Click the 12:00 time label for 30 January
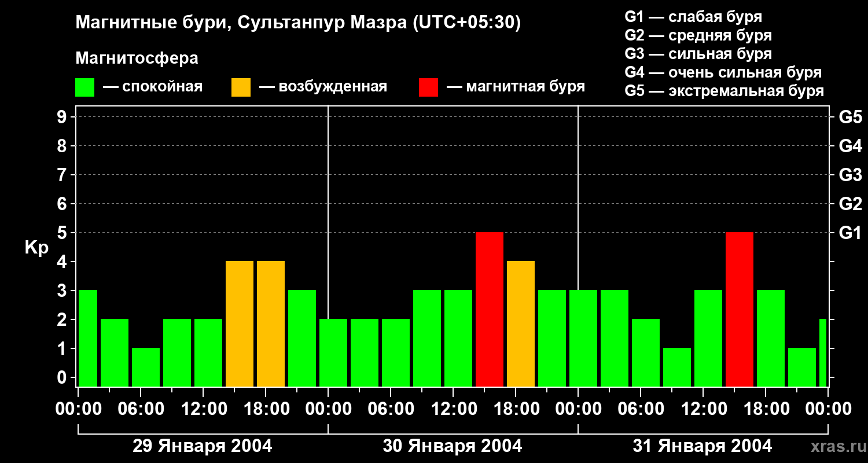868x463 pixels. pos(453,409)
